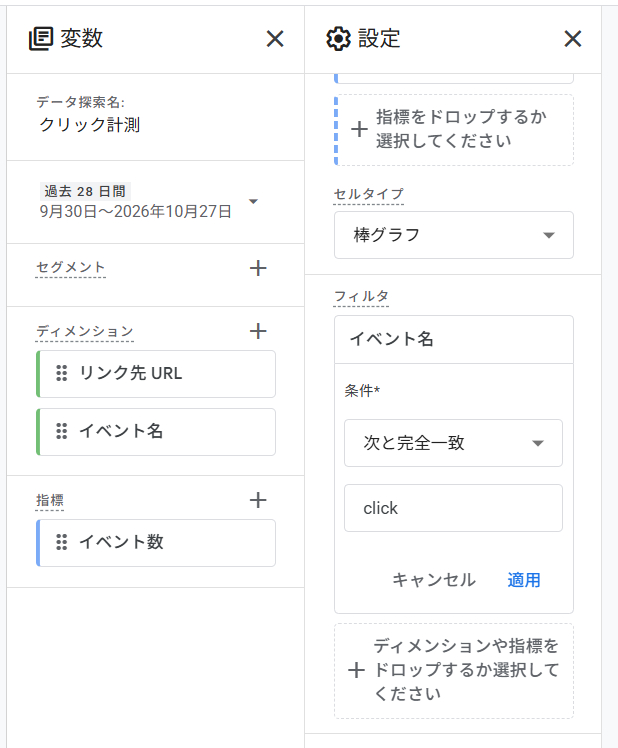Select the イベント数 metric chip
The width and height of the screenshot is (618, 748).
coord(156,543)
